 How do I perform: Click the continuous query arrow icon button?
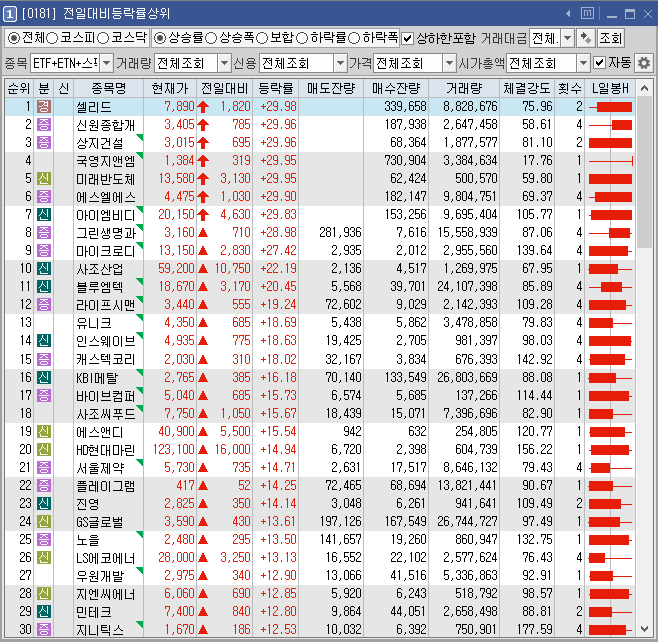[x=585, y=39]
